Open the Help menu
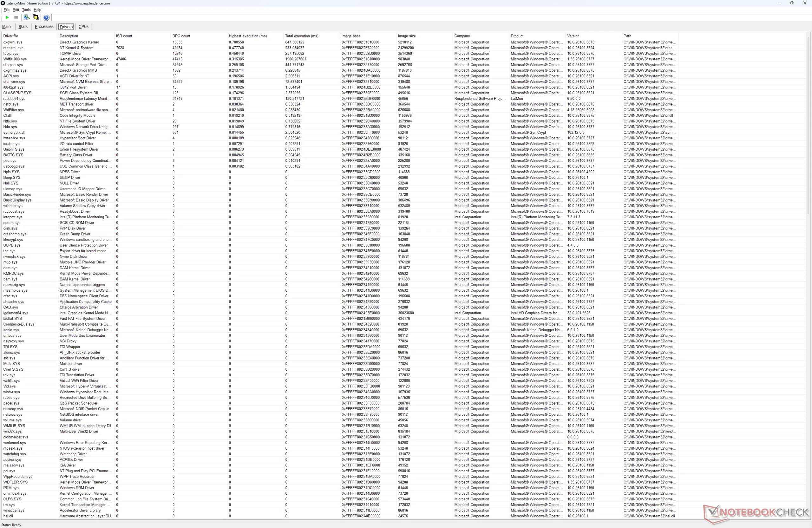The width and height of the screenshot is (812, 528). coord(37,10)
